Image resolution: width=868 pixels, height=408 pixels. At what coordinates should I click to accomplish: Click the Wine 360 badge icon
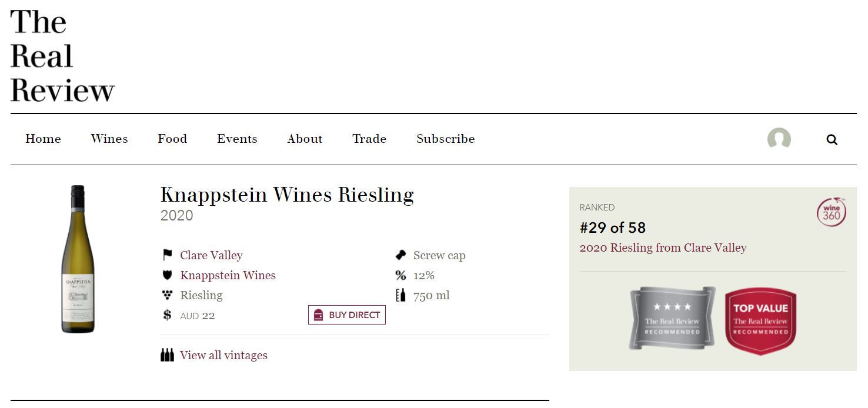click(x=831, y=213)
